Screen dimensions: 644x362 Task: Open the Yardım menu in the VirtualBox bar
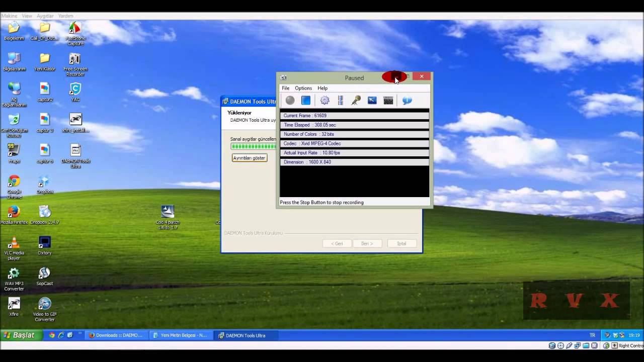(x=66, y=16)
